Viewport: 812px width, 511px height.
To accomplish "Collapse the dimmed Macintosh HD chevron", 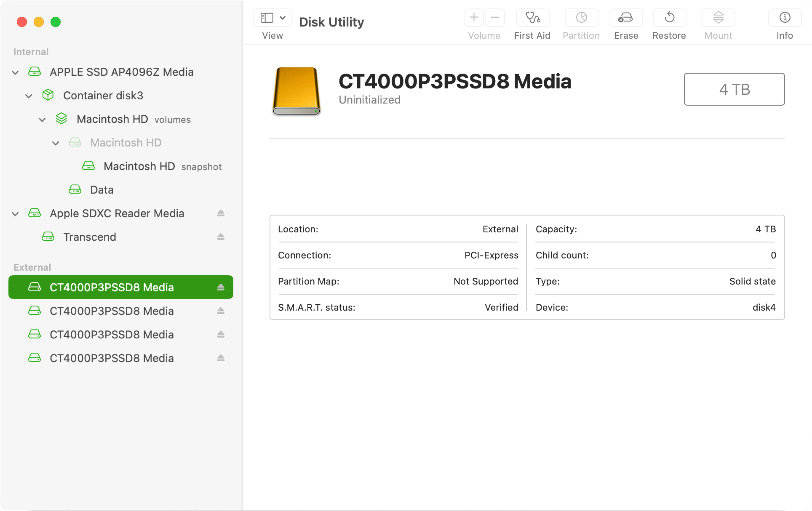I will (x=56, y=143).
